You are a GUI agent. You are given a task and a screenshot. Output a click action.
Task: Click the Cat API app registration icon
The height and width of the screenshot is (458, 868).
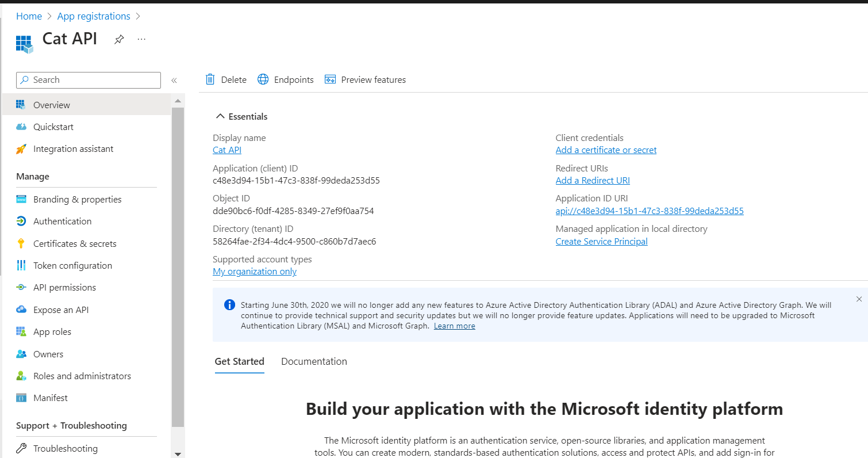(24, 44)
